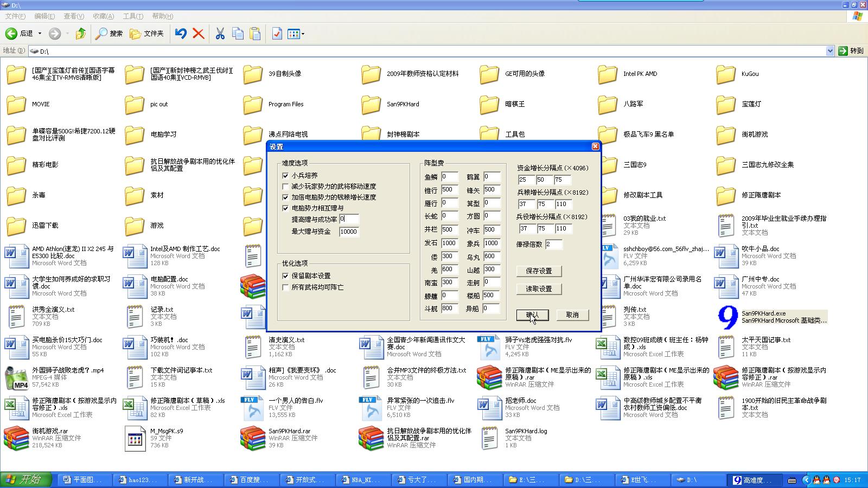Click the 最大赠与资金 input field

(x=349, y=232)
